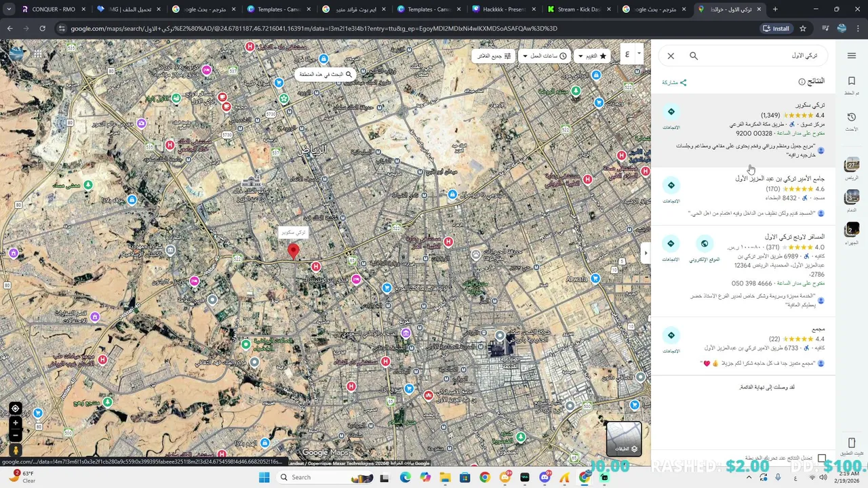
Task: Open الدمام recent place thumbnail in sidebar
Action: coord(852,197)
